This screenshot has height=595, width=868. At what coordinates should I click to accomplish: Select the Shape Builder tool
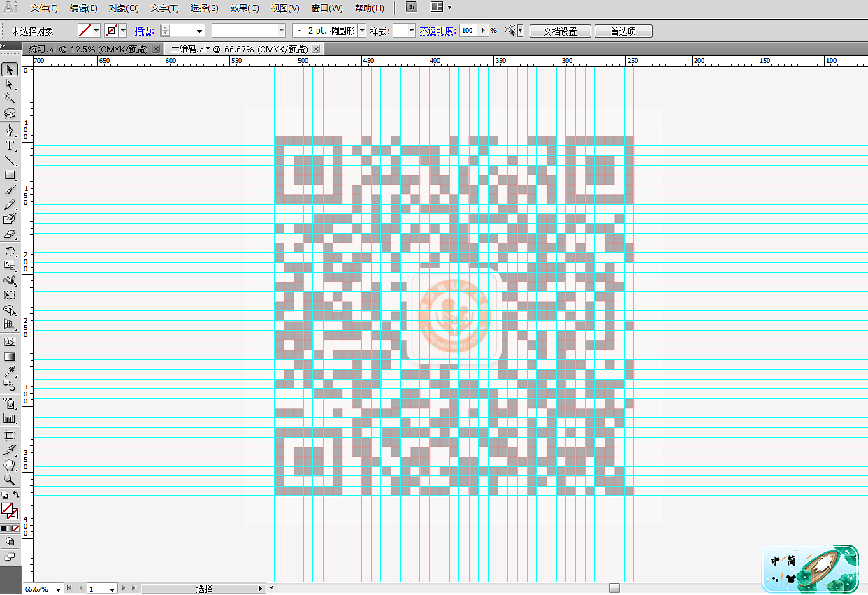click(10, 310)
